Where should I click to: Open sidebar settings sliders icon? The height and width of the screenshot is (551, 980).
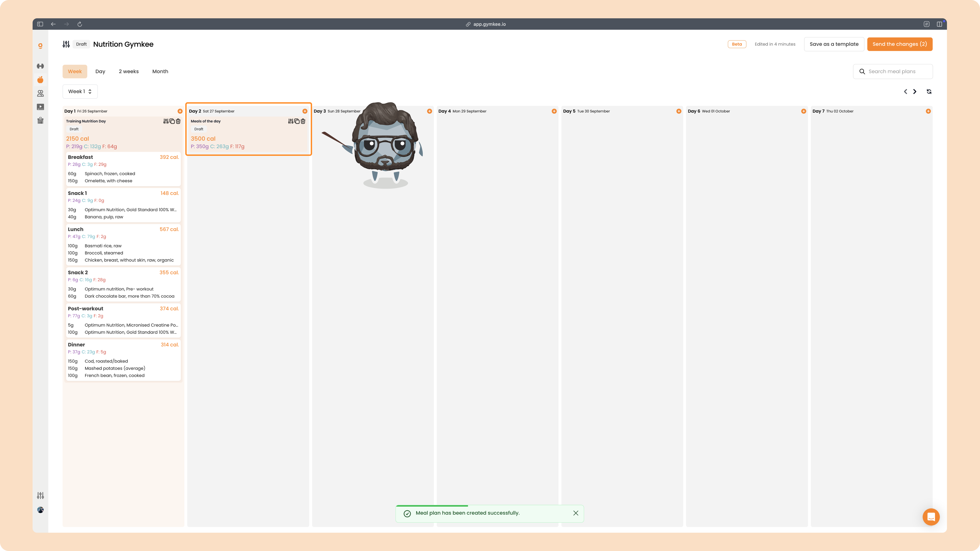(40, 495)
